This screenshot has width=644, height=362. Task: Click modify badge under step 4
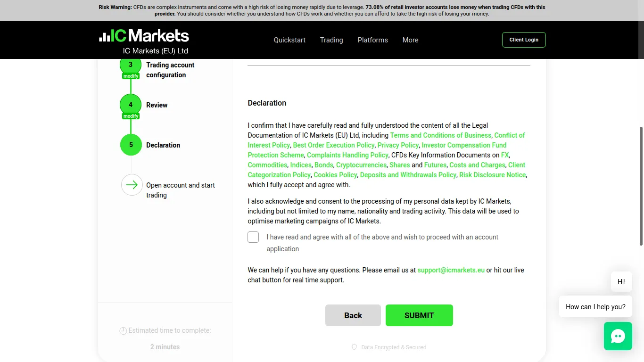point(131,116)
